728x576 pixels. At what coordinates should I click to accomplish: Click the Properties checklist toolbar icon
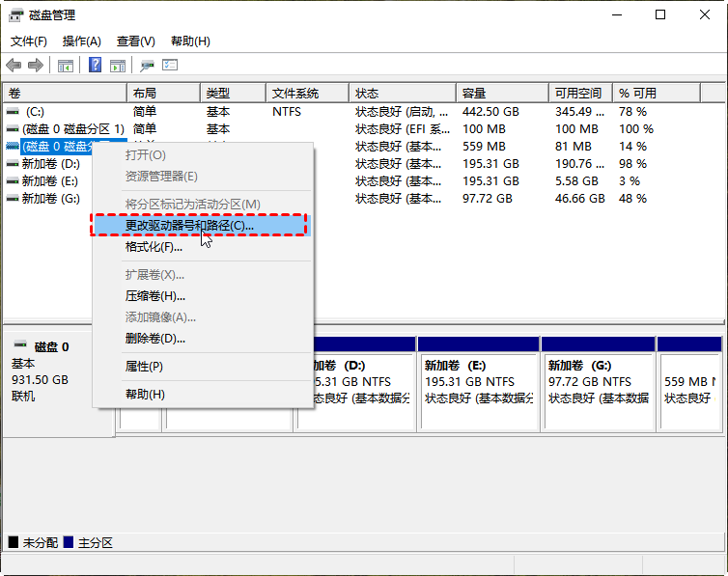pyautogui.click(x=170, y=66)
